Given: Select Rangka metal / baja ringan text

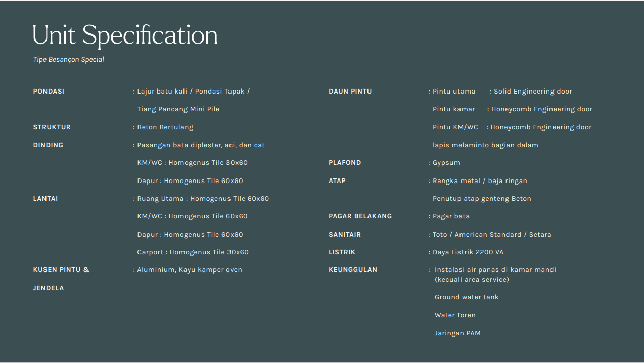Looking at the screenshot, I should (x=480, y=181).
